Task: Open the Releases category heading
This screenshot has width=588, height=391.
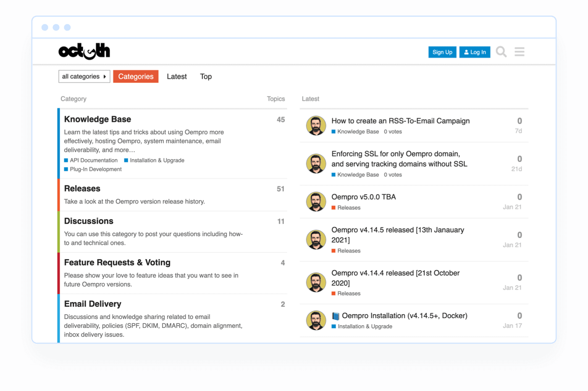Action: coord(82,188)
